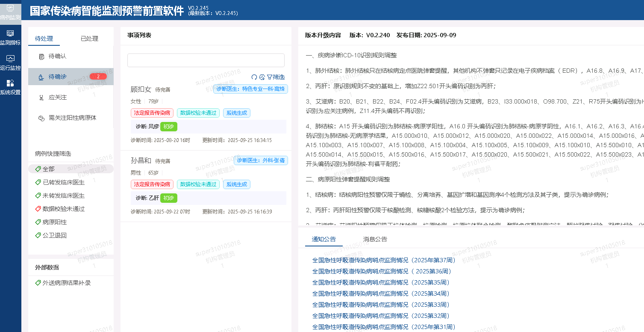The image size is (644, 332).
Task: Switch to the 待处理 tab
Action: pos(44,39)
